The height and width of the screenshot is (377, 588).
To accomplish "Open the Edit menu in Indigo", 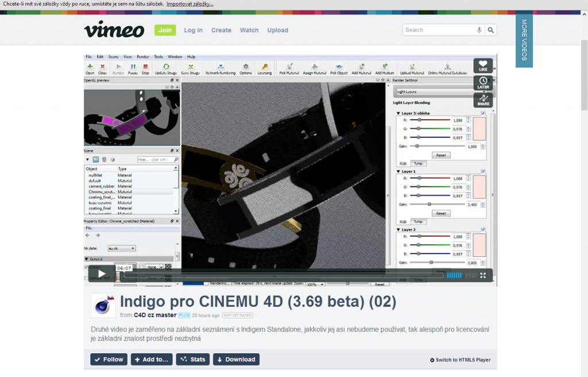I will click(x=100, y=57).
